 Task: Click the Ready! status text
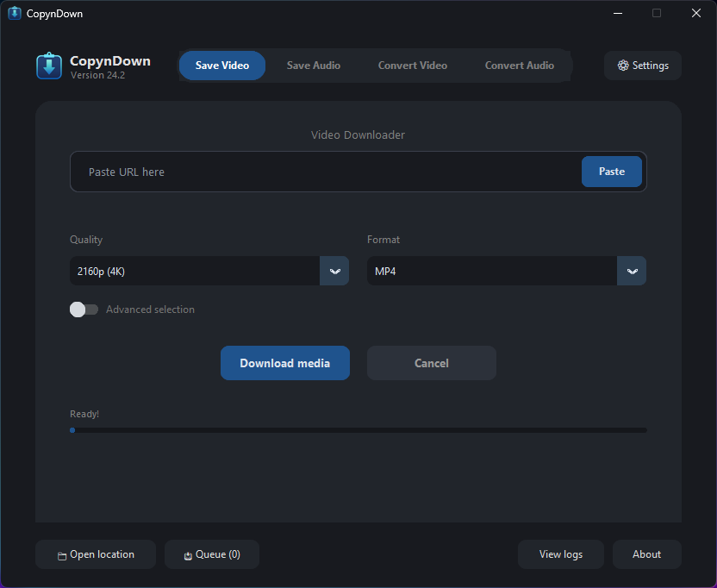[84, 414]
